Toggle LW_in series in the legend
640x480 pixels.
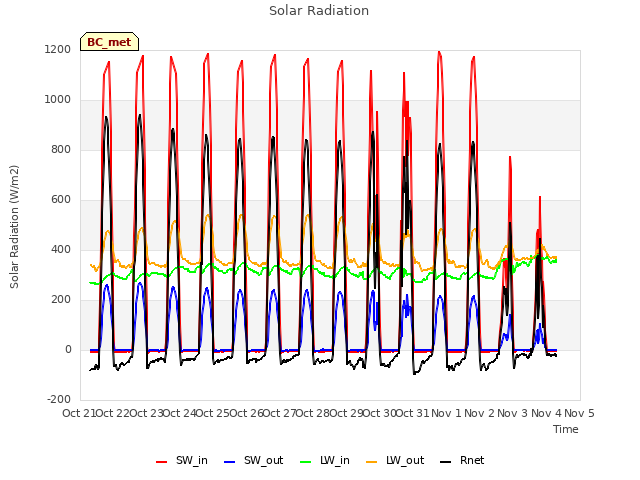pos(325,460)
